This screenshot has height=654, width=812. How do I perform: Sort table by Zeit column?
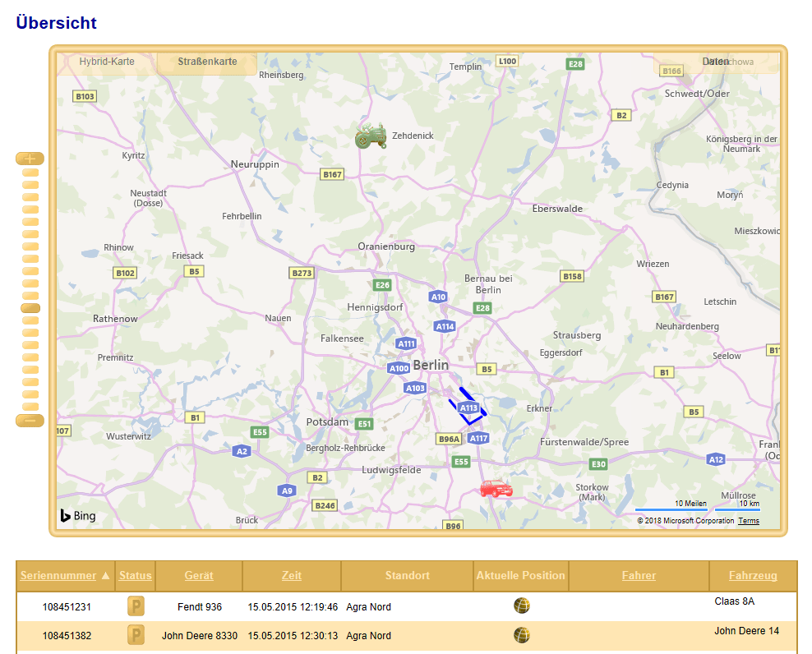(292, 575)
